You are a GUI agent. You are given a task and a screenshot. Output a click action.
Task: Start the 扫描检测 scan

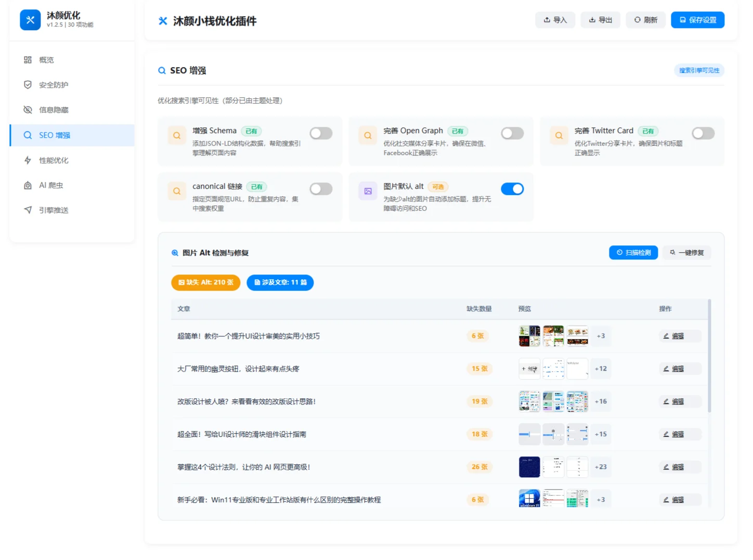(633, 253)
